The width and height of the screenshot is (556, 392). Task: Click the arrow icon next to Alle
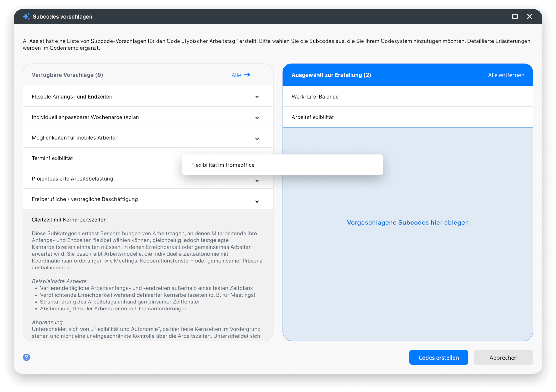click(247, 75)
